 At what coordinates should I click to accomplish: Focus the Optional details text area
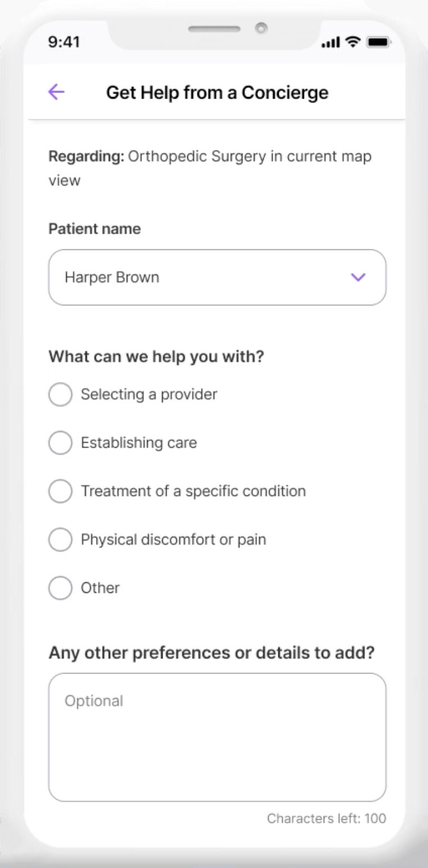click(x=217, y=737)
